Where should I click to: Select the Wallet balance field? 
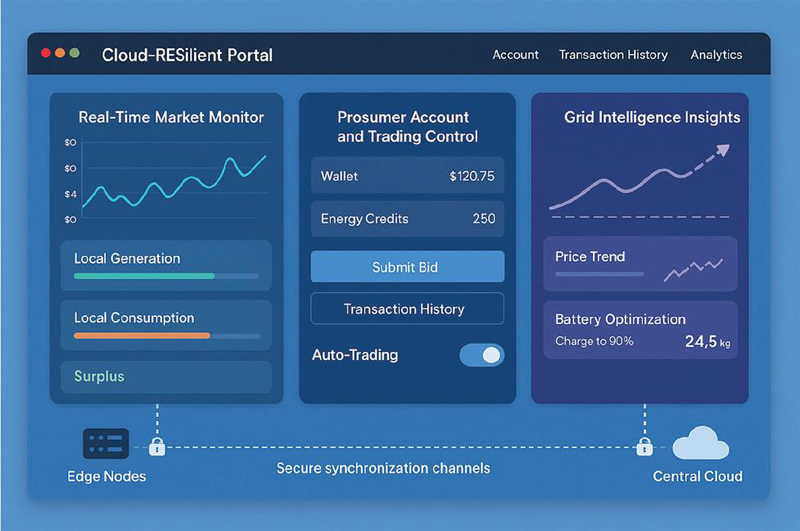[407, 176]
